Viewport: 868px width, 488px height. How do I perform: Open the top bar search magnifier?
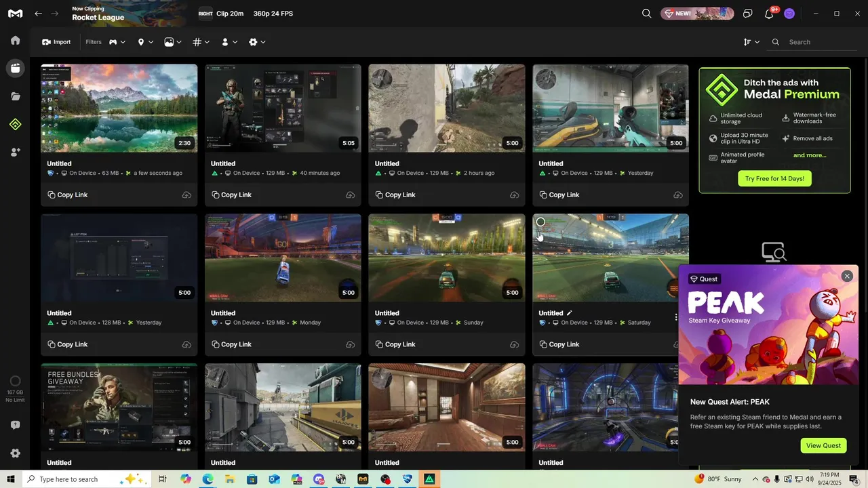click(647, 14)
